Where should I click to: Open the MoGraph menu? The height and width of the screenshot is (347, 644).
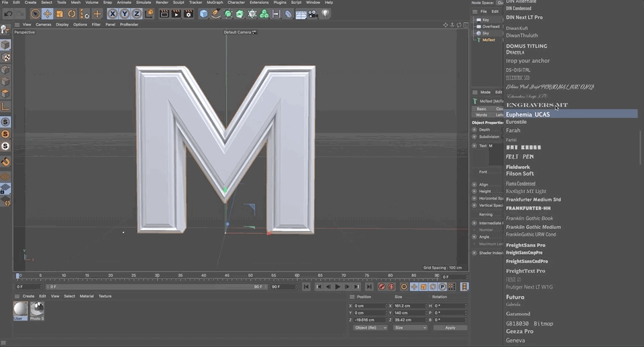215,3
